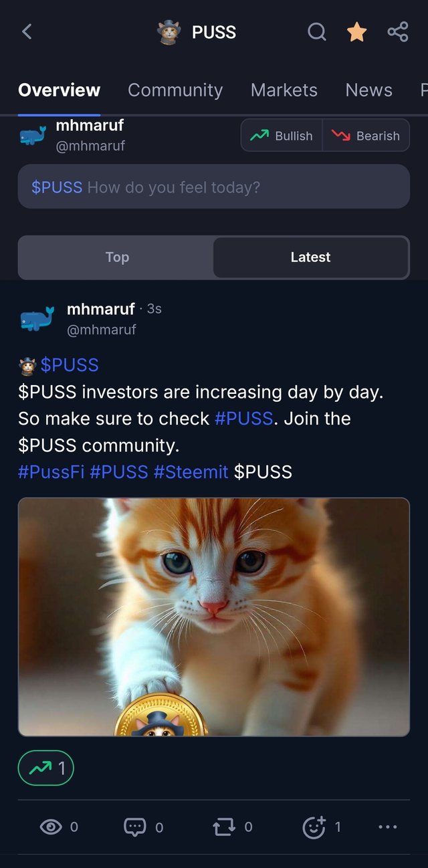The height and width of the screenshot is (868, 428).
Task: Go to the News tab
Action: 368,90
